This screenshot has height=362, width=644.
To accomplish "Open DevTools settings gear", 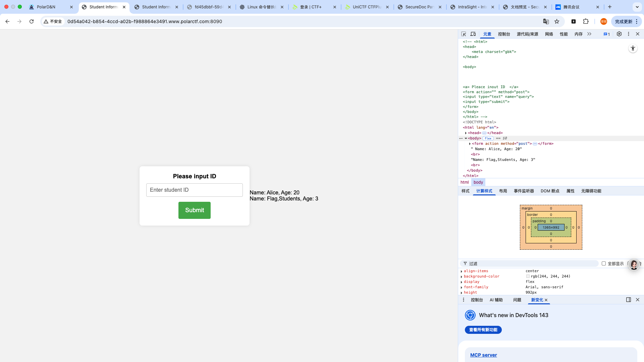I will [619, 34].
